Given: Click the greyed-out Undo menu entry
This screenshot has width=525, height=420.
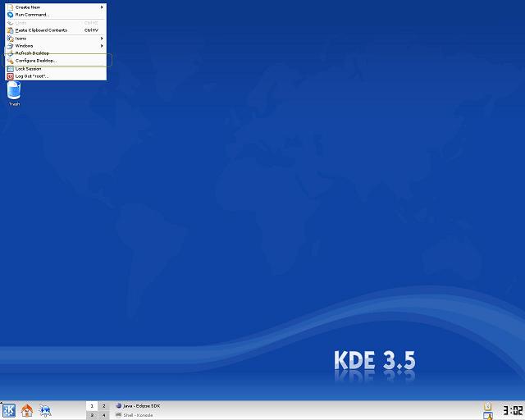Looking at the screenshot, I should pyautogui.click(x=56, y=23).
